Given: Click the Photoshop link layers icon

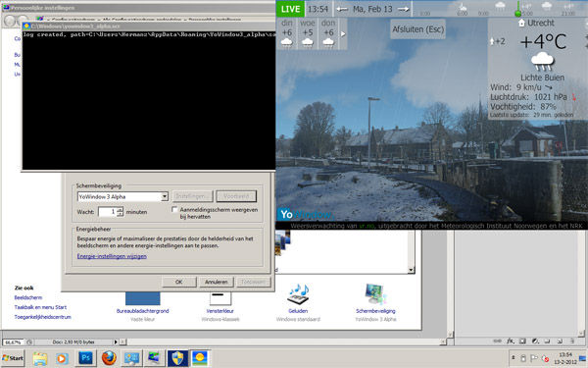Looking at the screenshot, I should coord(497,341).
